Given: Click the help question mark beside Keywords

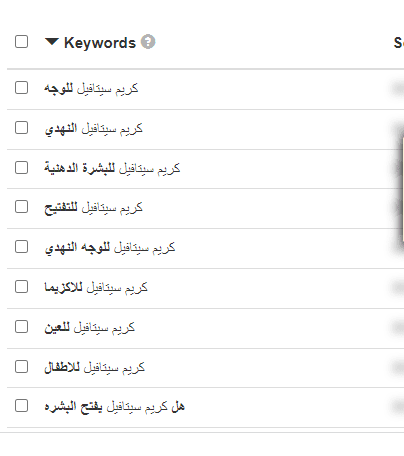Looking at the screenshot, I should 148,42.
